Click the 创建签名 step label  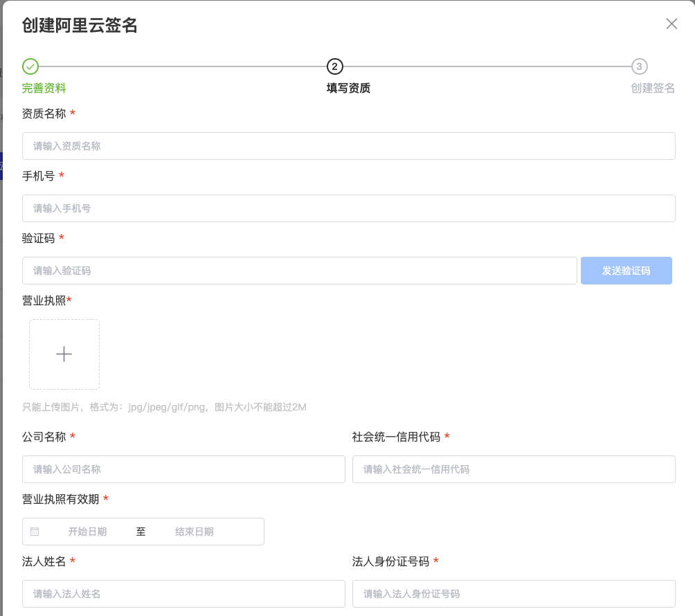click(x=653, y=88)
